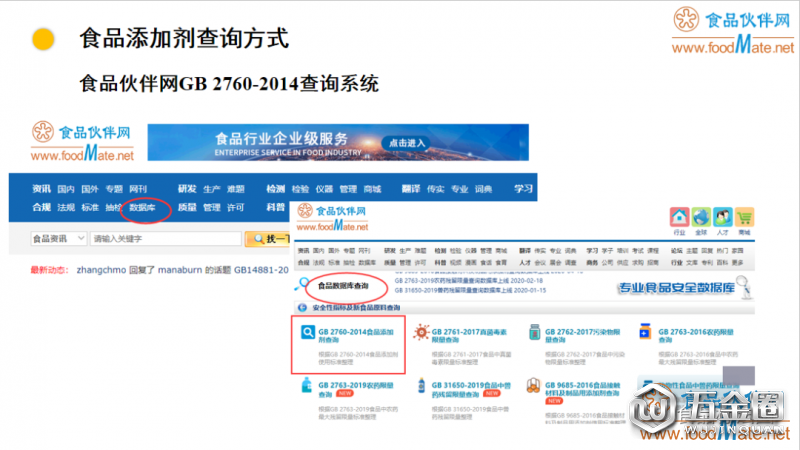Open the orange shopping cart 商城 icon
The image size is (800, 450).
[x=744, y=217]
